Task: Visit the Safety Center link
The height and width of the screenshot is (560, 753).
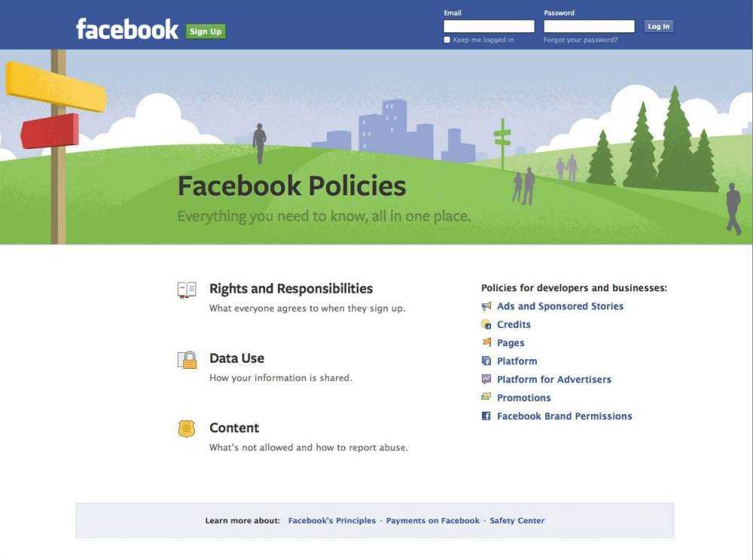Action: click(517, 520)
